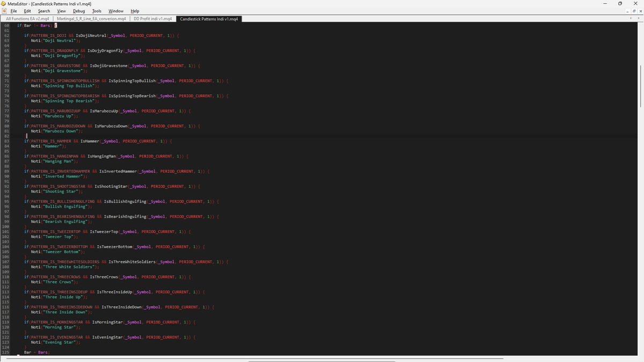Click the "Evening Star" string

coord(58,342)
